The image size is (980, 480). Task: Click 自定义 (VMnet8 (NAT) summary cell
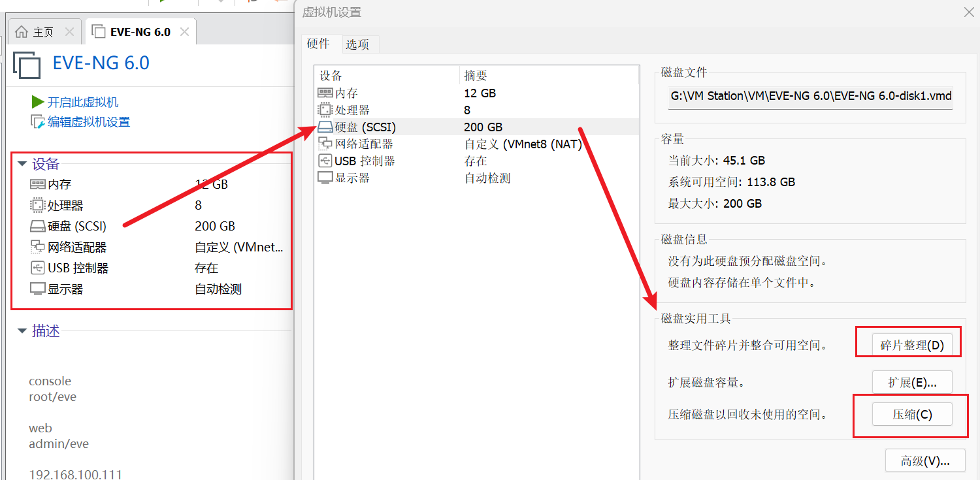click(x=523, y=144)
